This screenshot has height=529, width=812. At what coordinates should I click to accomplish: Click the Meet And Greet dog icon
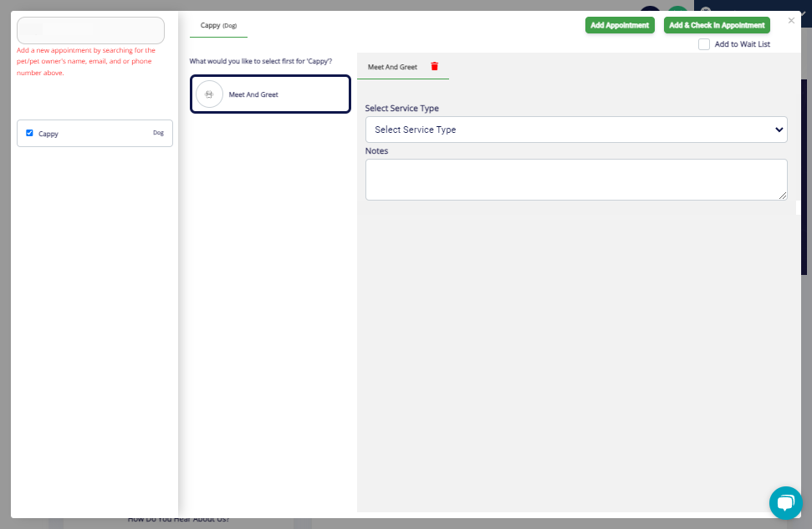click(x=209, y=94)
